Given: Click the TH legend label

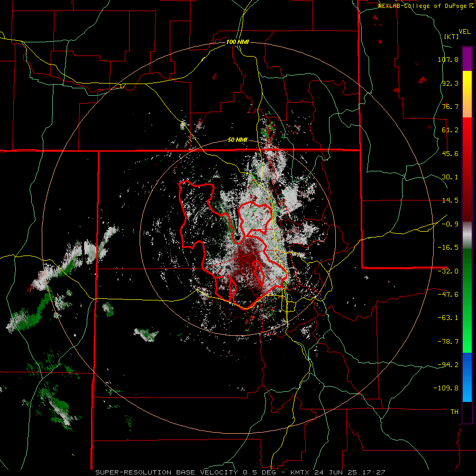Looking at the screenshot, I should (x=454, y=412).
